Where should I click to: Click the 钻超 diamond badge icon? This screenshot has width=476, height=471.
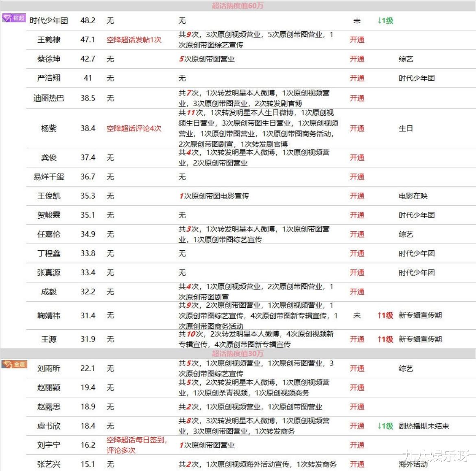[14, 18]
